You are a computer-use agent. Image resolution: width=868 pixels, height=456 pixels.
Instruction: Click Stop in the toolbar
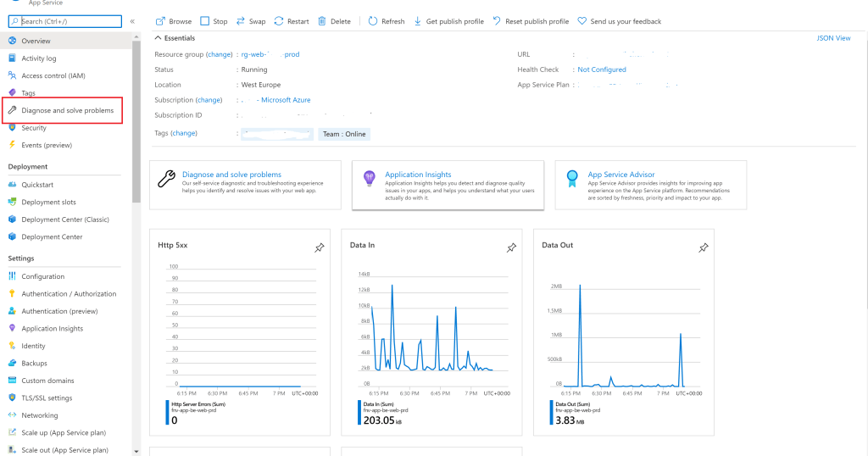(214, 21)
